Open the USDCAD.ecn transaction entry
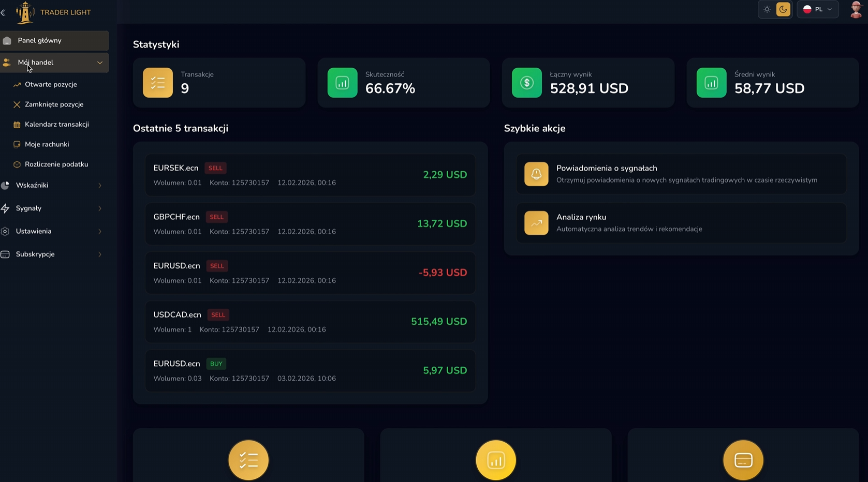The image size is (868, 482). click(x=310, y=321)
